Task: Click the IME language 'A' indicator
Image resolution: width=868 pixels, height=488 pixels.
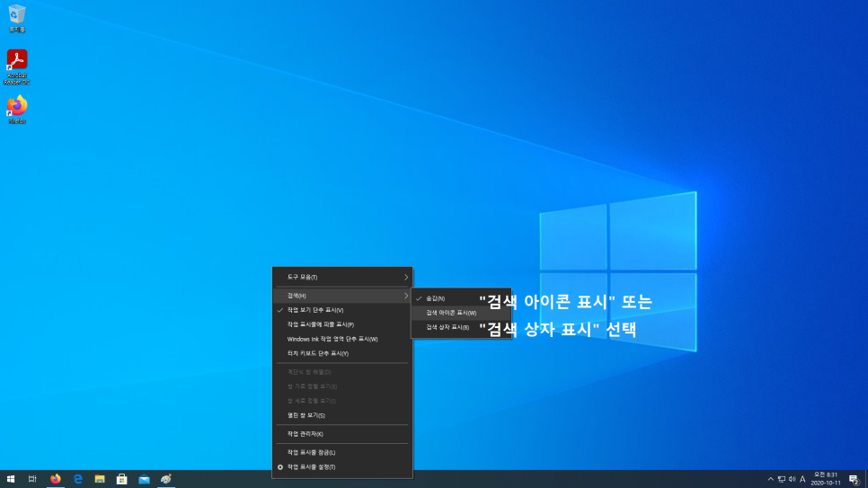Action: [x=802, y=479]
